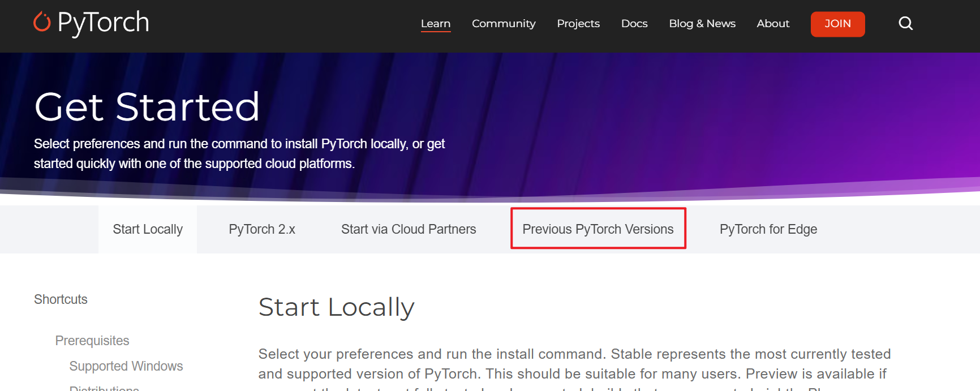The width and height of the screenshot is (980, 391).
Task: Go to Previous PyTorch Versions tab
Action: (598, 229)
